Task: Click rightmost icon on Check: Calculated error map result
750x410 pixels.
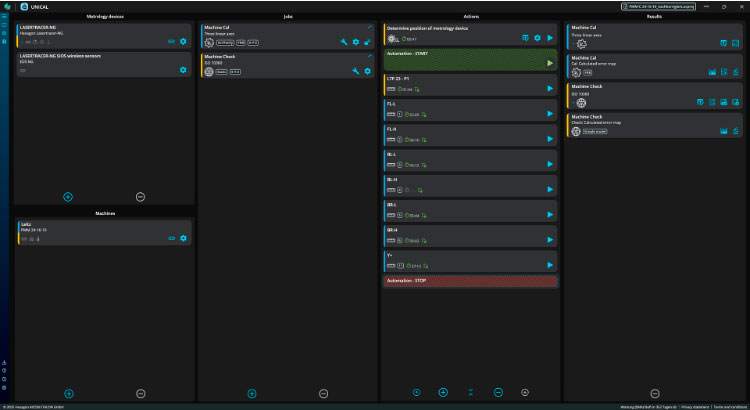Action: pyautogui.click(x=736, y=131)
